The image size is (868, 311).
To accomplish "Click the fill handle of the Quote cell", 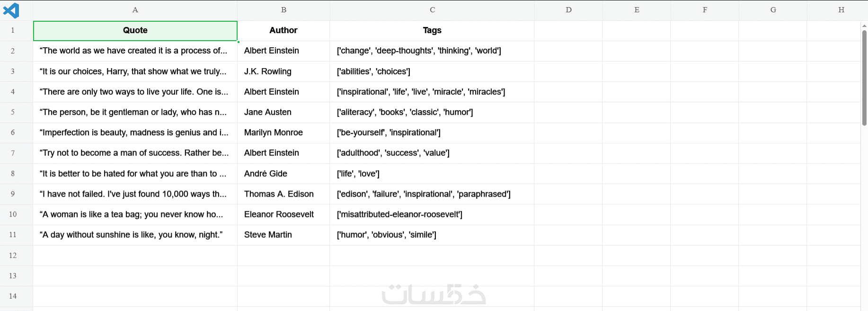I will click(238, 42).
